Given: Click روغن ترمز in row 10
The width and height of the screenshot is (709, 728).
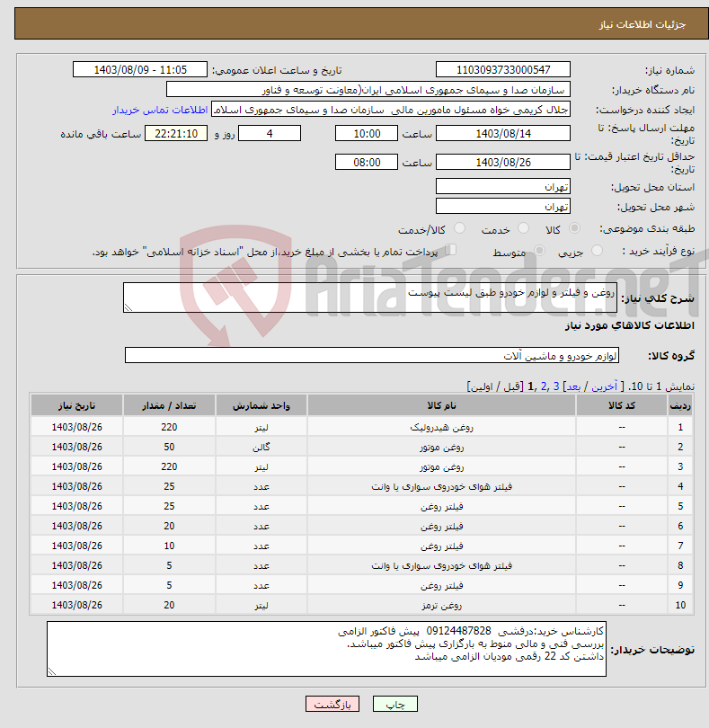Looking at the screenshot, I should click(x=441, y=605).
